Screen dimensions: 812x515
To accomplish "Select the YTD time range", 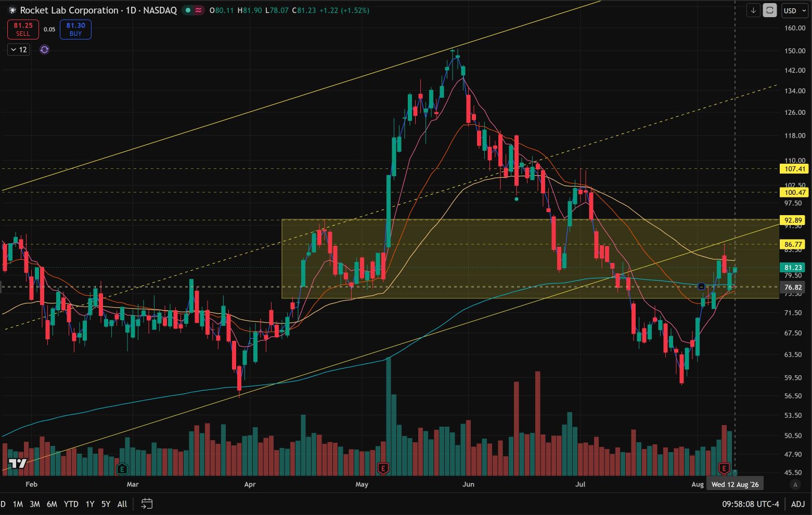I will coord(71,504).
